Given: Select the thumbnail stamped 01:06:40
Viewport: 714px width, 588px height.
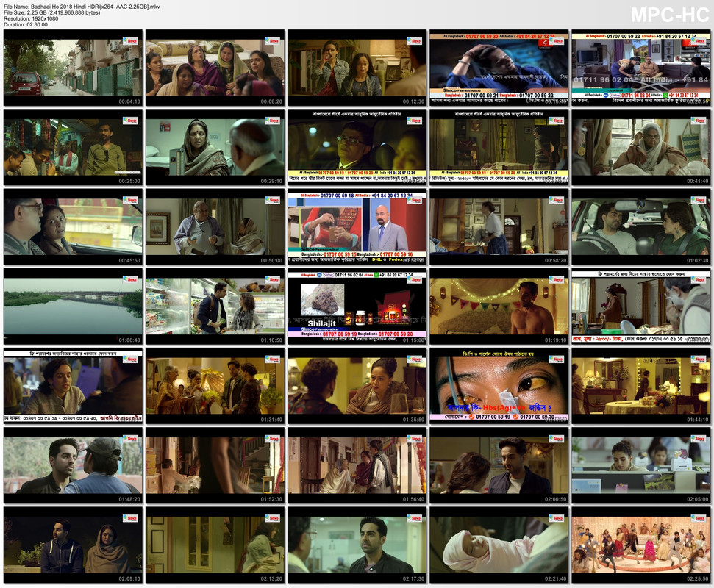Looking at the screenshot, I should 73,306.
